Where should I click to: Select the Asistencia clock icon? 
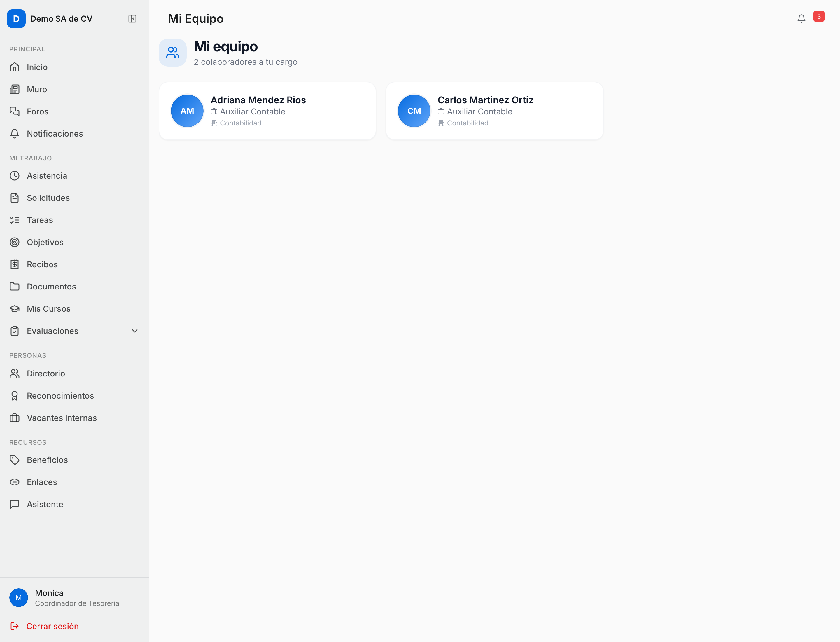tap(15, 176)
